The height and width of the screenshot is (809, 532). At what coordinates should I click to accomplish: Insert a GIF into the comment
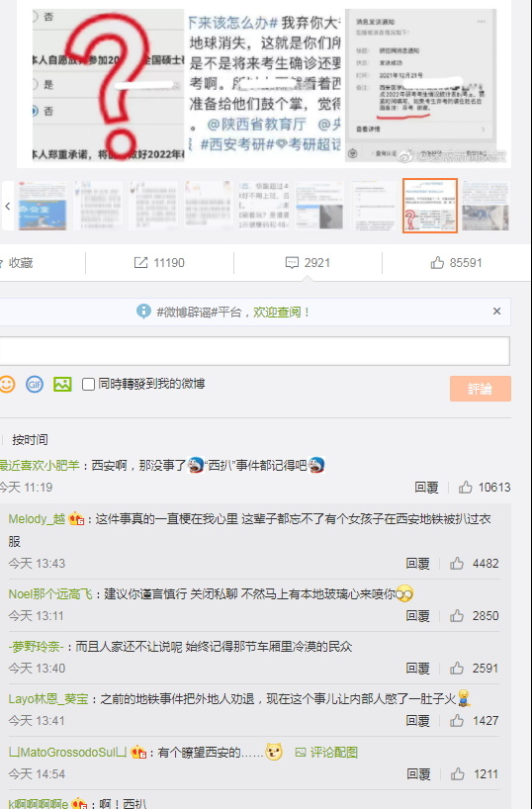[x=35, y=385]
